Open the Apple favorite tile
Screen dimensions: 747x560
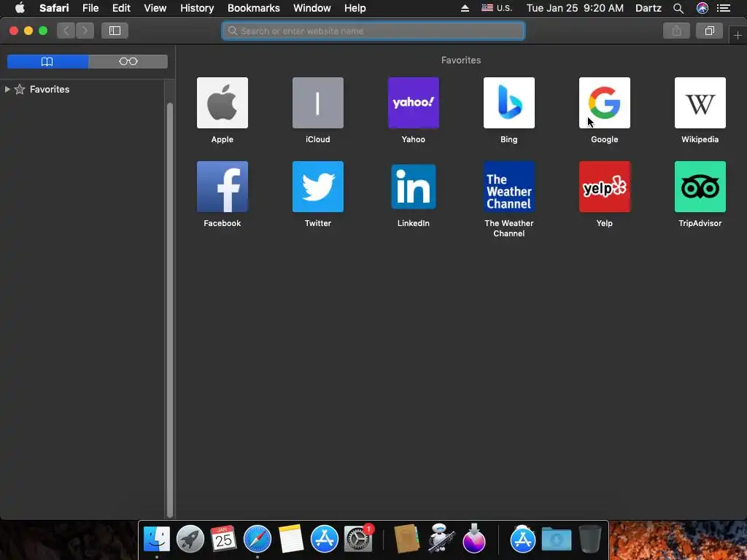pos(222,103)
